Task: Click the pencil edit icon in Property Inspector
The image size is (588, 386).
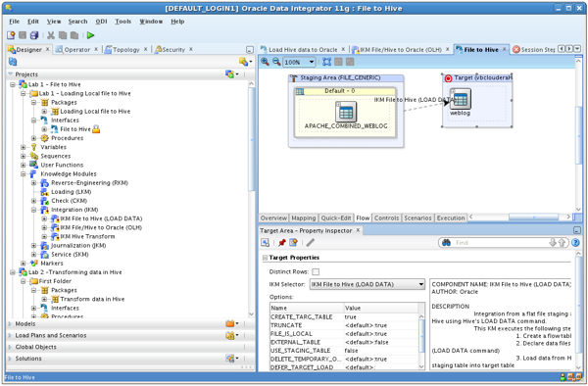Action: (x=310, y=243)
